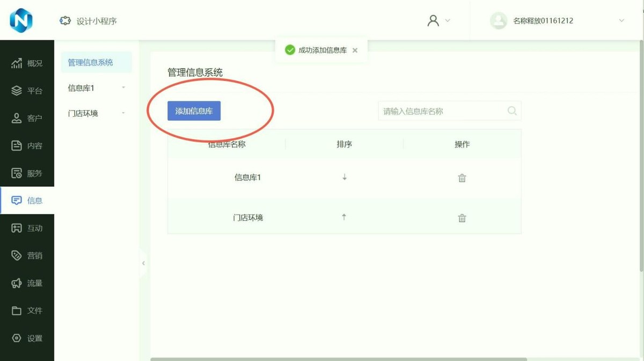
Task: Open the 营销 marketing section
Action: pyautogui.click(x=27, y=255)
